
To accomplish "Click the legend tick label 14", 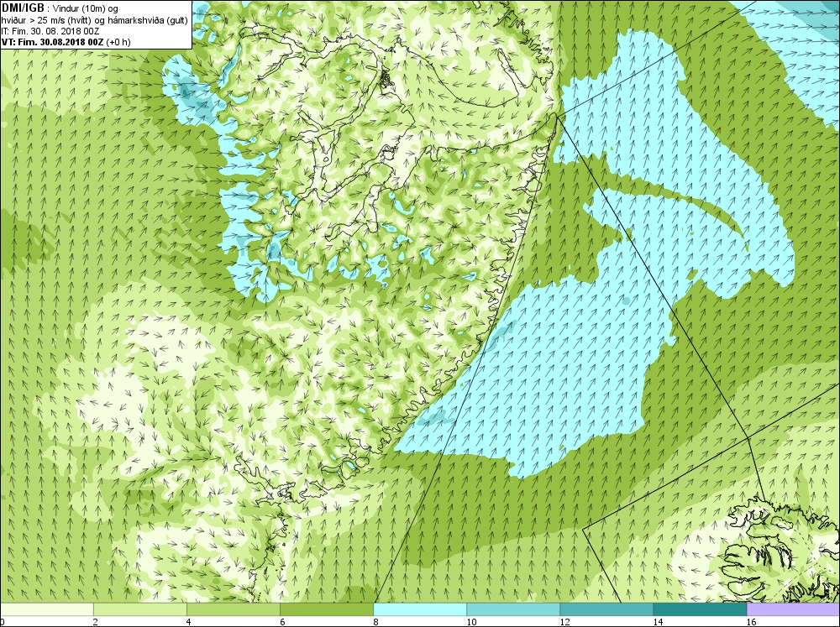I will pos(658,622).
